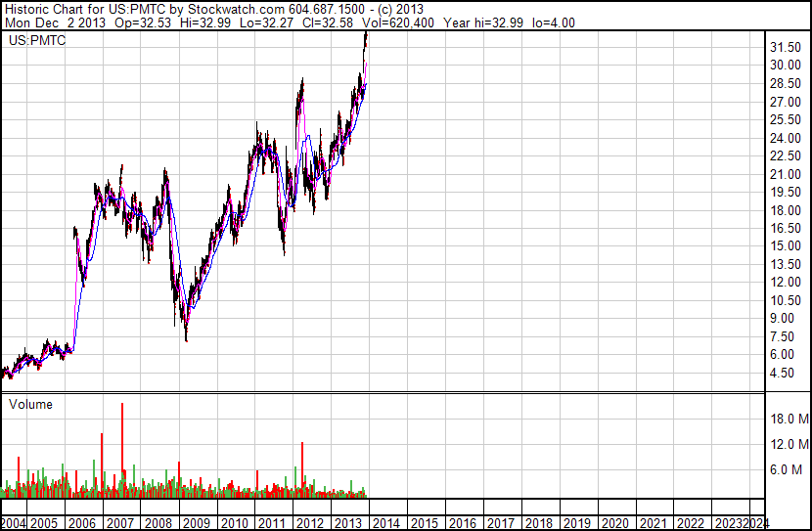This screenshot has height=531, width=812.
Task: Click the 4.50 price axis label
Action: pos(782,373)
